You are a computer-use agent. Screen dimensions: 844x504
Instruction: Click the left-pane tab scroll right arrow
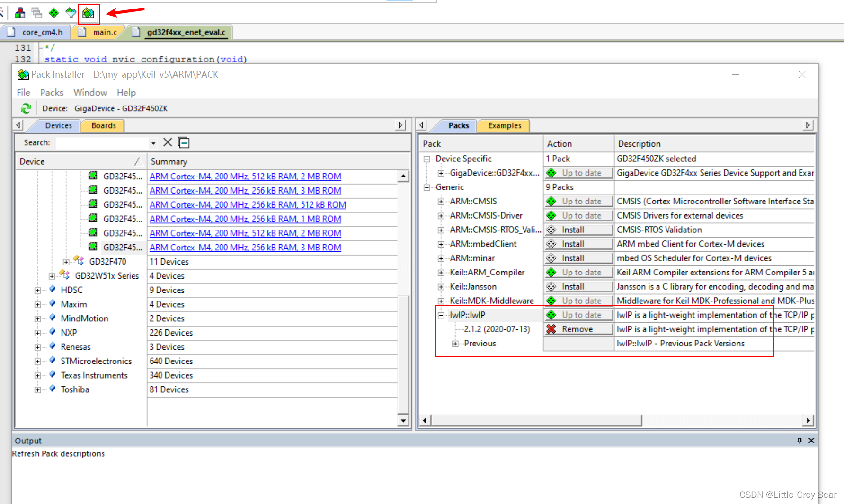pos(400,125)
